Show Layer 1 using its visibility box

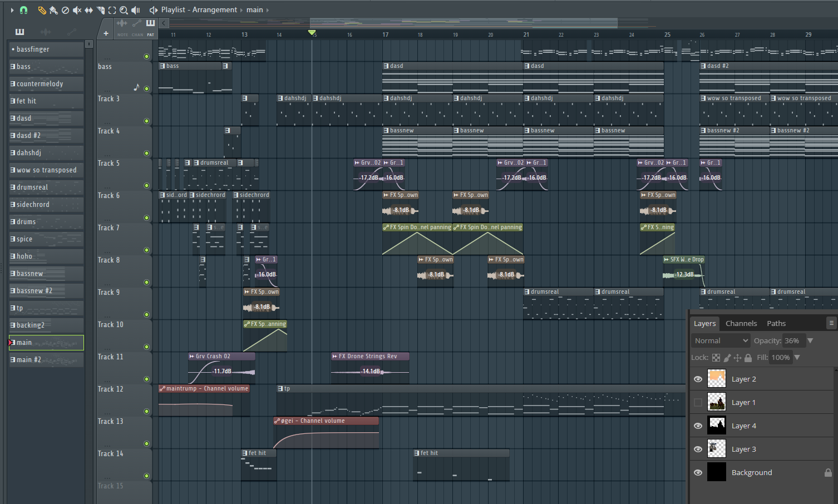pyautogui.click(x=698, y=402)
